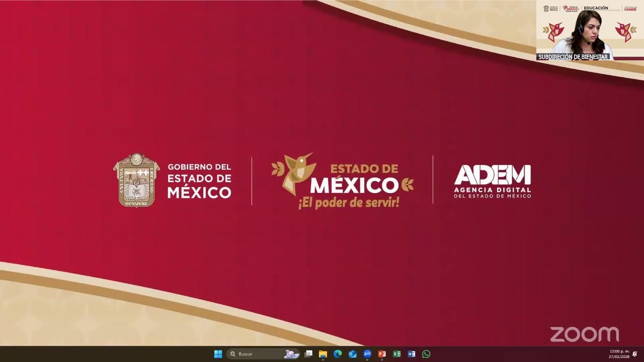Viewport: 644px width, 362px height.
Task: Open WhatsApp from the taskbar
Action: click(426, 354)
